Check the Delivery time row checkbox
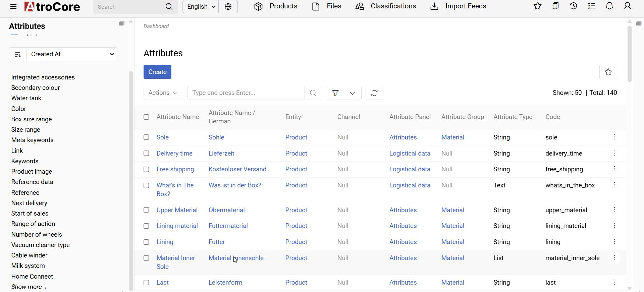This screenshot has height=292, width=644. point(146,154)
